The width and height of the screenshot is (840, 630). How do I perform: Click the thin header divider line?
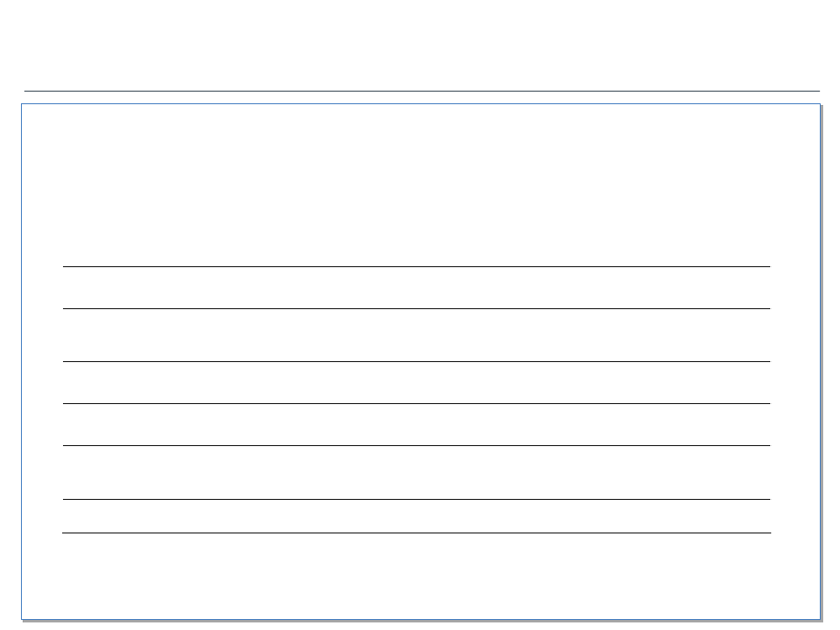422,91
